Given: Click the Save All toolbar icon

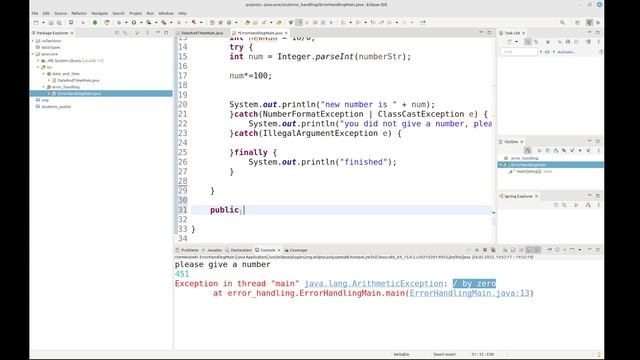Looking at the screenshot, I should click(x=59, y=23).
